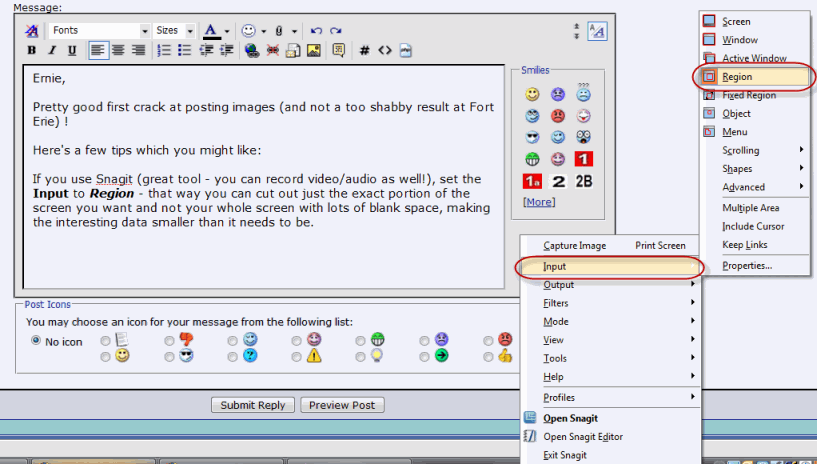This screenshot has width=817, height=464.
Task: Toggle italic formatting
Action: click(x=52, y=51)
